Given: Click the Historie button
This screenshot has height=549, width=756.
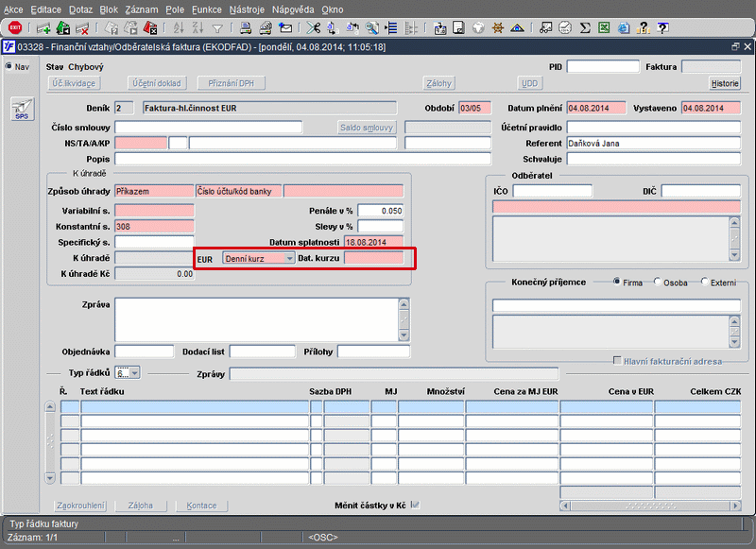Looking at the screenshot, I should pos(725,83).
